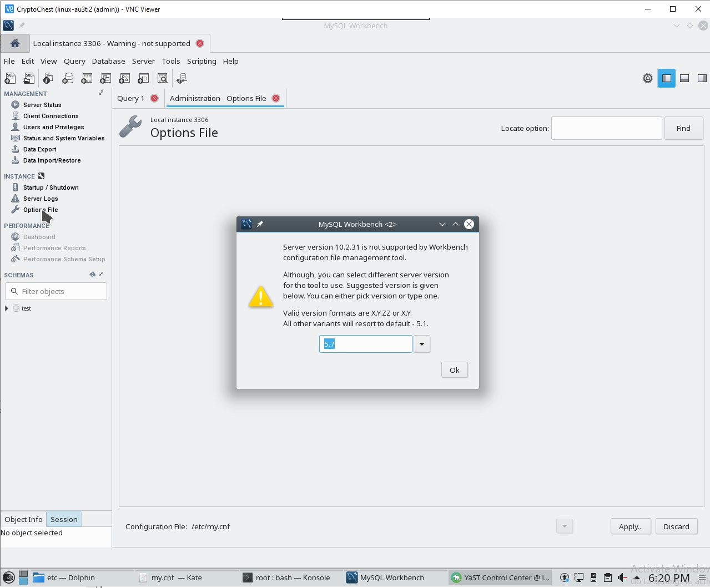Open Status and System Variables
The width and height of the screenshot is (710, 588).
[63, 138]
